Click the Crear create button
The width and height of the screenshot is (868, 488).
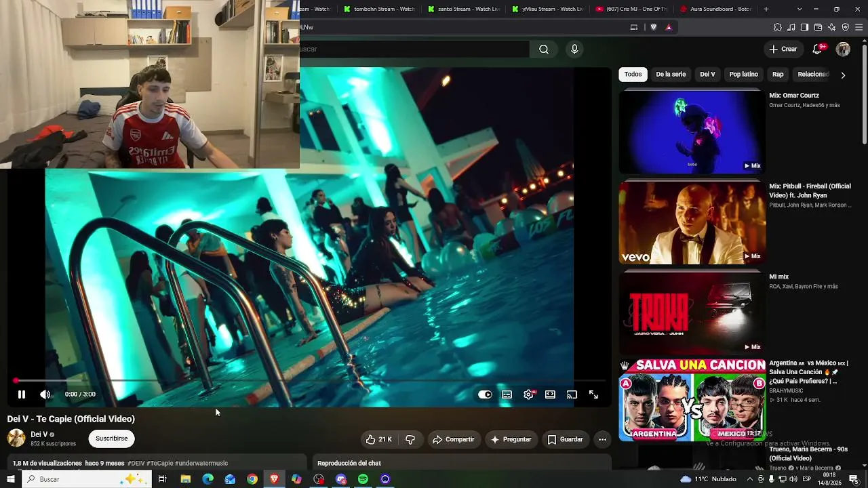783,49
